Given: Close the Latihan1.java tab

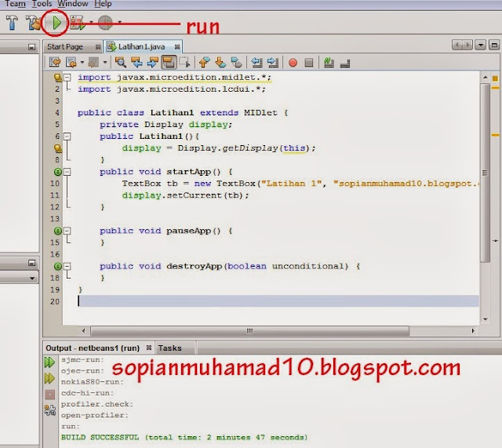Looking at the screenshot, I should pos(177,47).
